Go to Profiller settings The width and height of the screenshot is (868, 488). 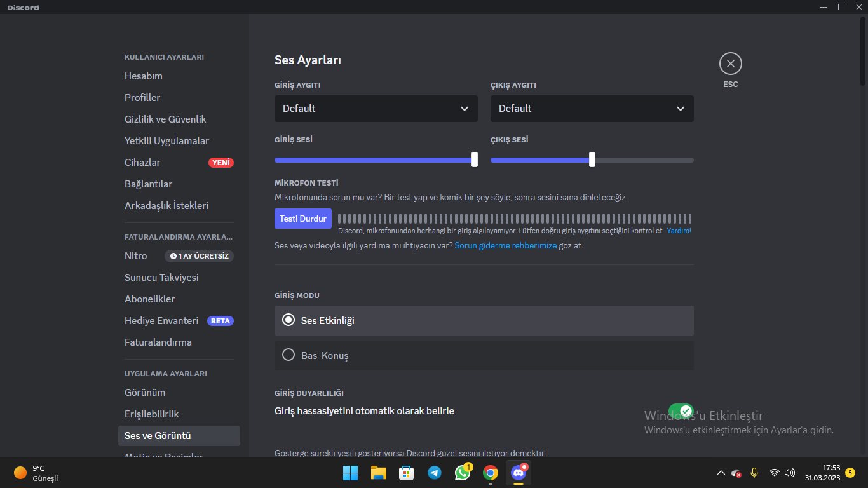(x=179, y=98)
